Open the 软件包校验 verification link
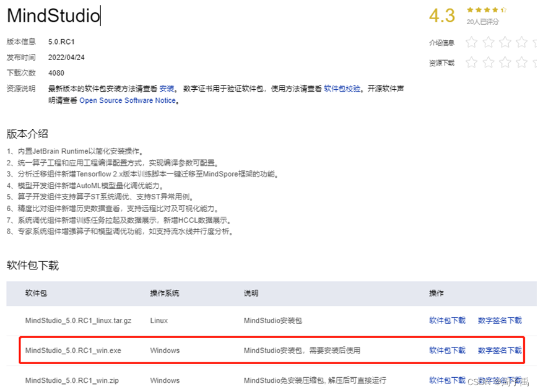538x392 pixels. 343,89
